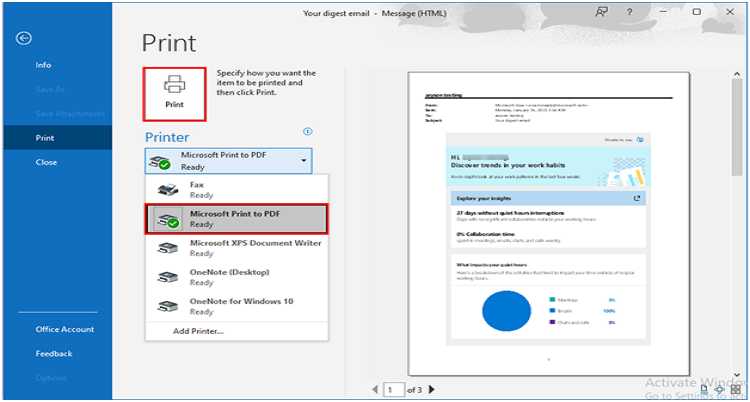Image resolution: width=750 pixels, height=402 pixels.
Task: Click the actual size preview icon
Action: pyautogui.click(x=704, y=390)
